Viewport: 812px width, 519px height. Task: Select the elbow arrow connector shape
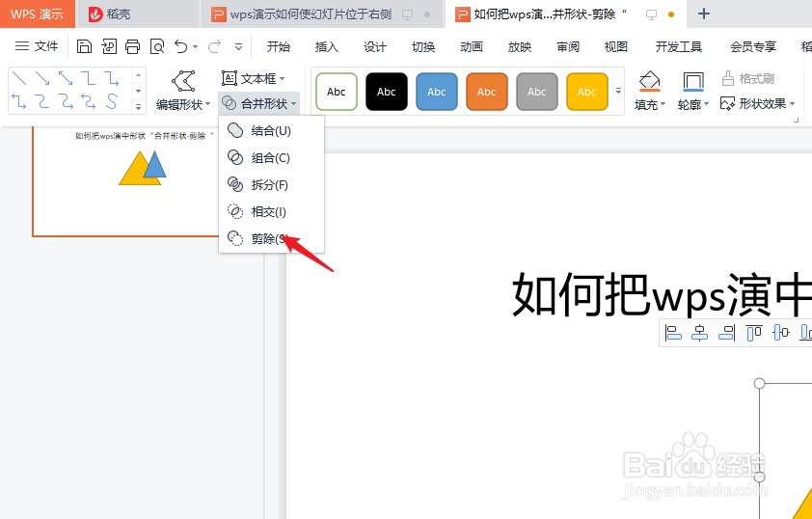tap(111, 78)
